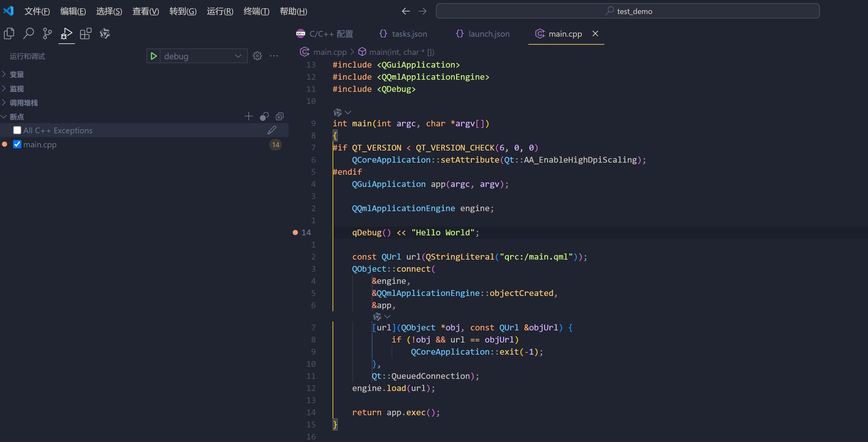Image resolution: width=868 pixels, height=442 pixels.
Task: Open the 运行(R) menu
Action: coord(220,11)
